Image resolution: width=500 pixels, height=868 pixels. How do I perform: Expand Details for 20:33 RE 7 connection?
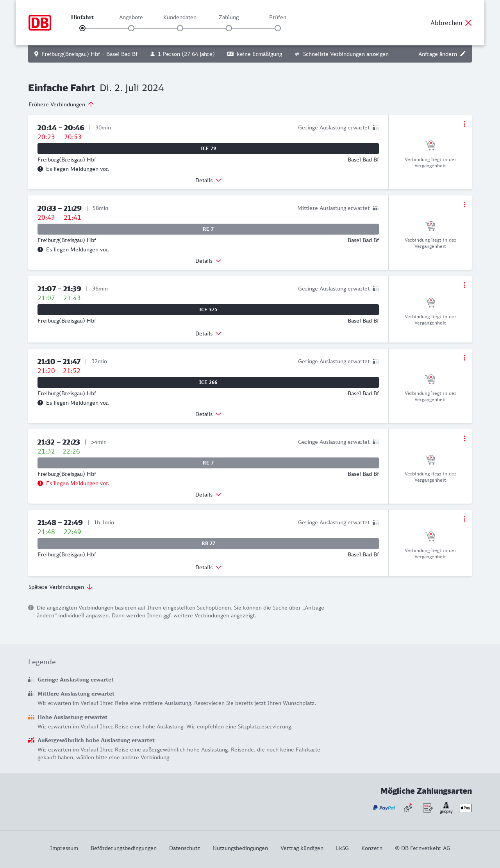pos(208,261)
